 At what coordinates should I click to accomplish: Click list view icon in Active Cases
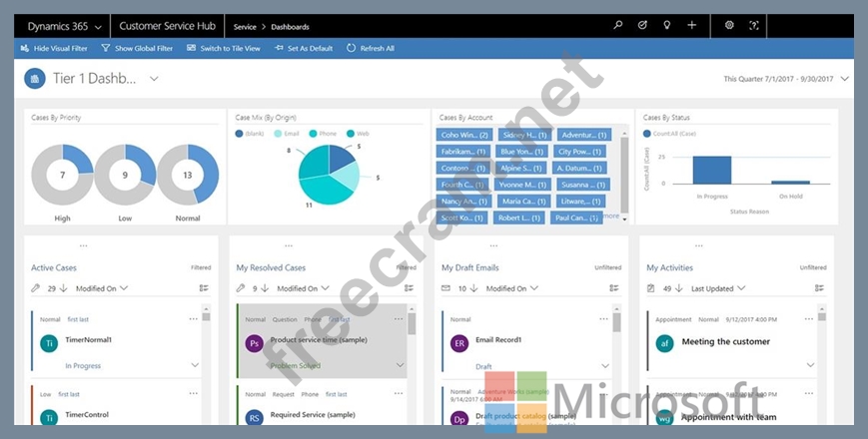204,288
